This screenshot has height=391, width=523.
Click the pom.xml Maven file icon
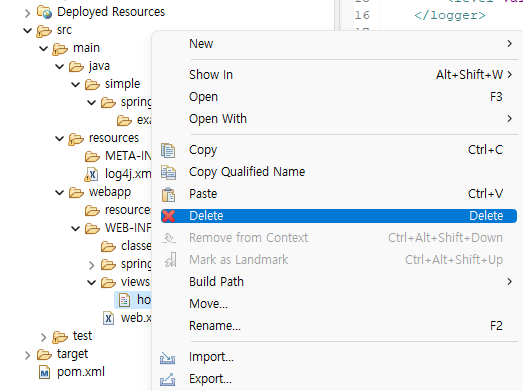tap(44, 372)
